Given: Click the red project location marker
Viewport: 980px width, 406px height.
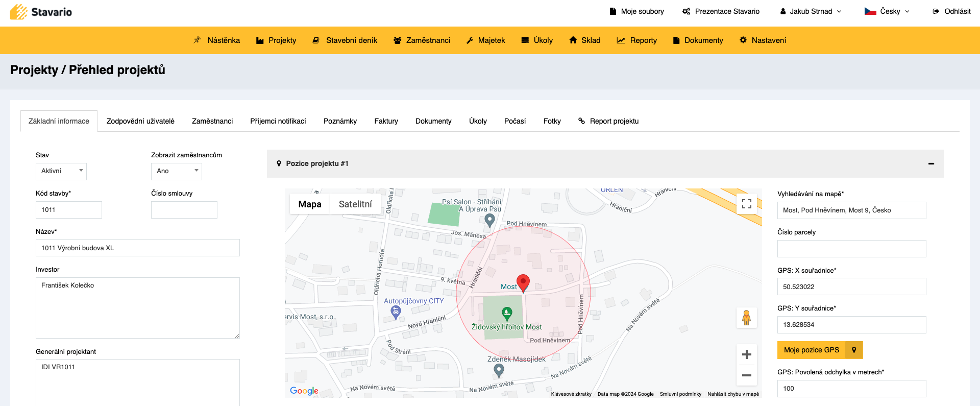Looking at the screenshot, I should coord(523,282).
